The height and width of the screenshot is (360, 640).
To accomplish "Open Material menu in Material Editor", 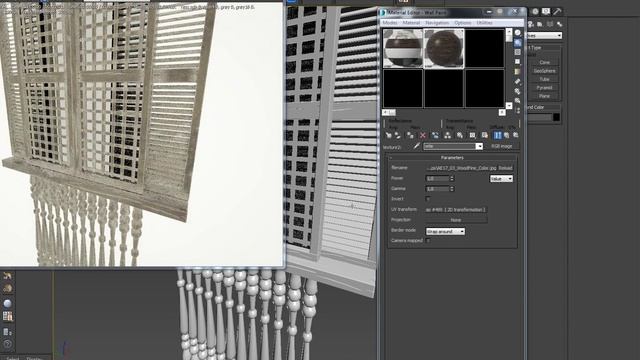I will click(x=411, y=23).
